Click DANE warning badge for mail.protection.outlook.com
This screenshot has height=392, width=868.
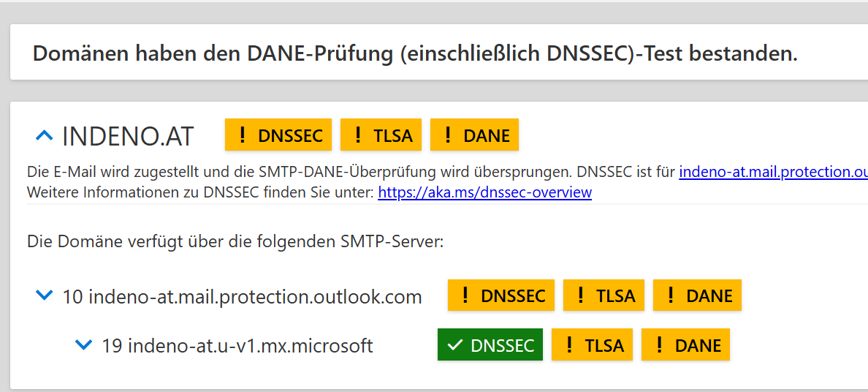click(x=697, y=295)
